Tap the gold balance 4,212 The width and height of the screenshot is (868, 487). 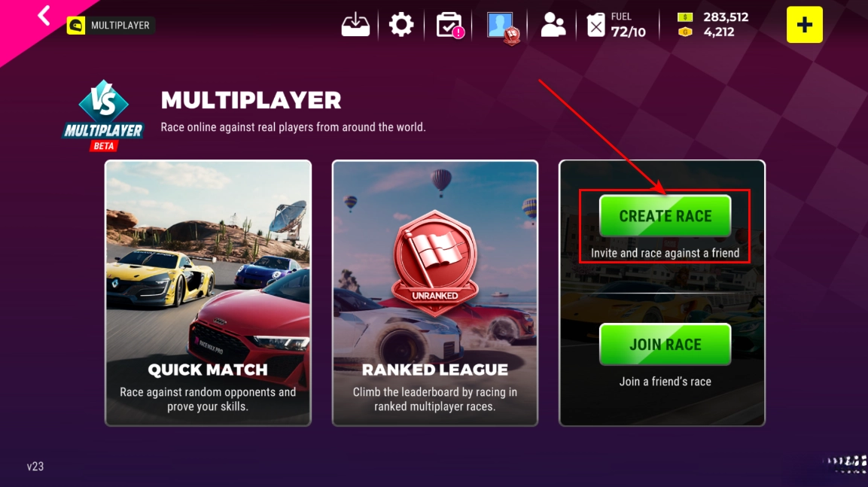pos(718,32)
